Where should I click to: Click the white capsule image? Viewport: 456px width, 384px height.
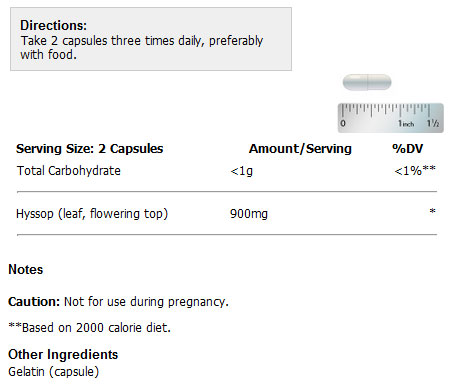(x=367, y=82)
